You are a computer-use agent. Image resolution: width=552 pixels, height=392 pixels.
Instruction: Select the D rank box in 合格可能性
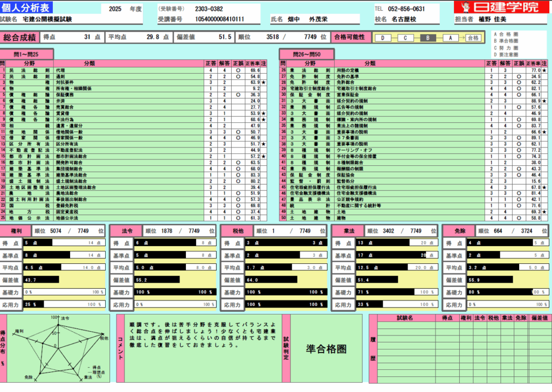(383, 38)
